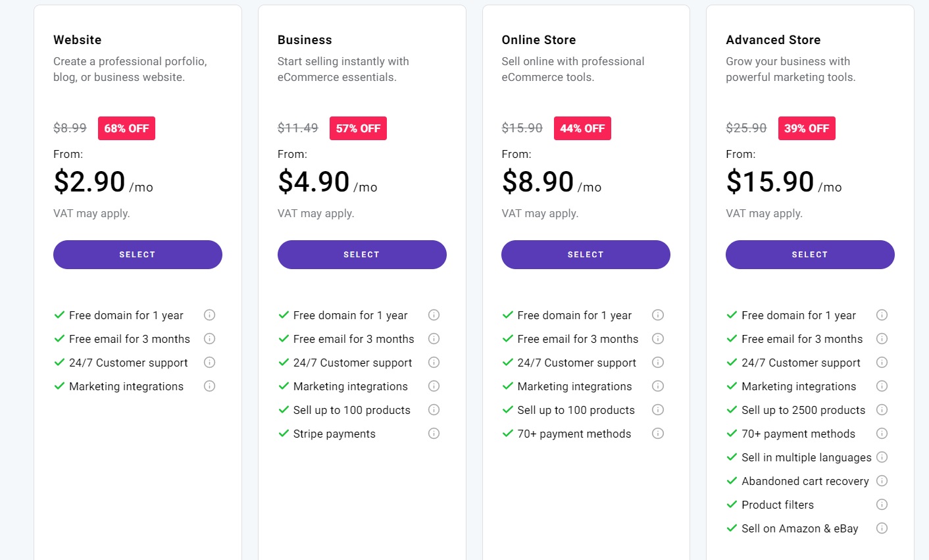The image size is (929, 560).
Task: Click info icon for Online Store 24/7 Customer support
Action: [x=657, y=363]
